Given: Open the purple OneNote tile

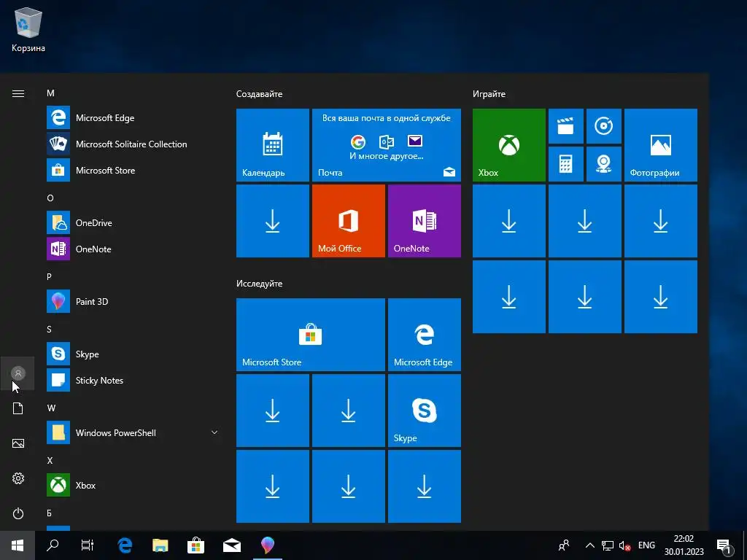Looking at the screenshot, I should pos(425,221).
